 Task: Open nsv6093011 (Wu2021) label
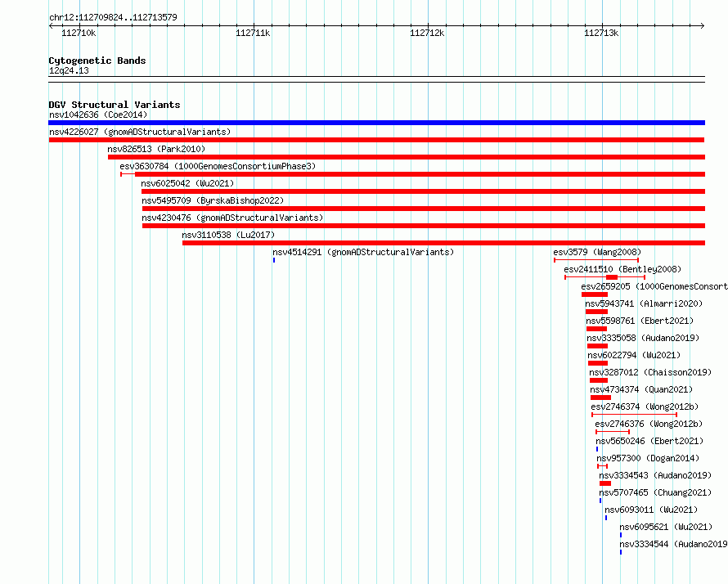coord(651,510)
